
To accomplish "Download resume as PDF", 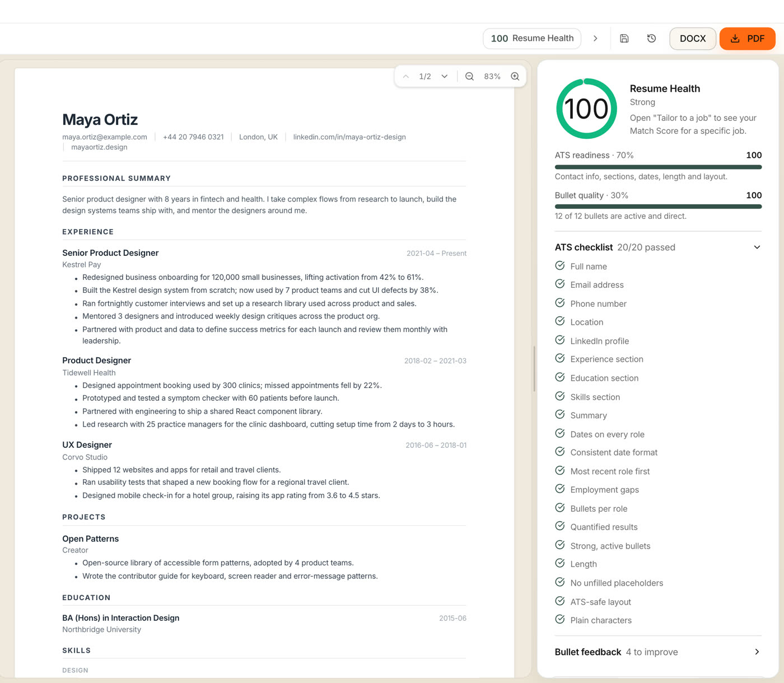I will click(748, 39).
